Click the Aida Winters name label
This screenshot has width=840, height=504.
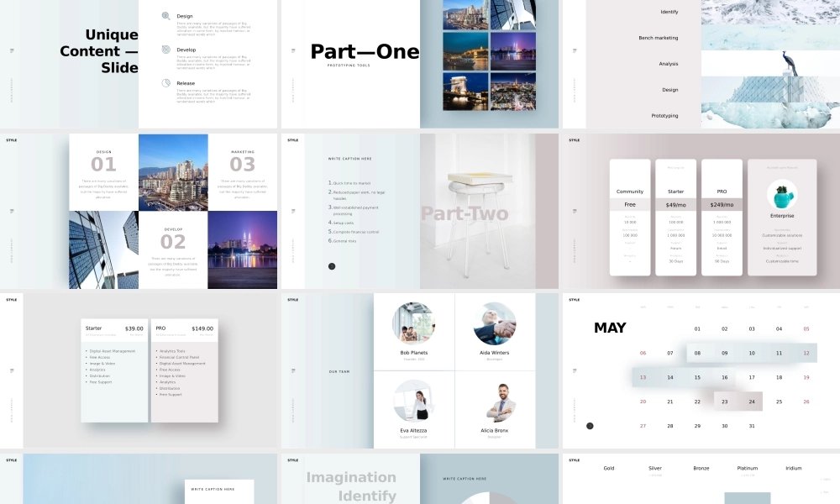(495, 353)
